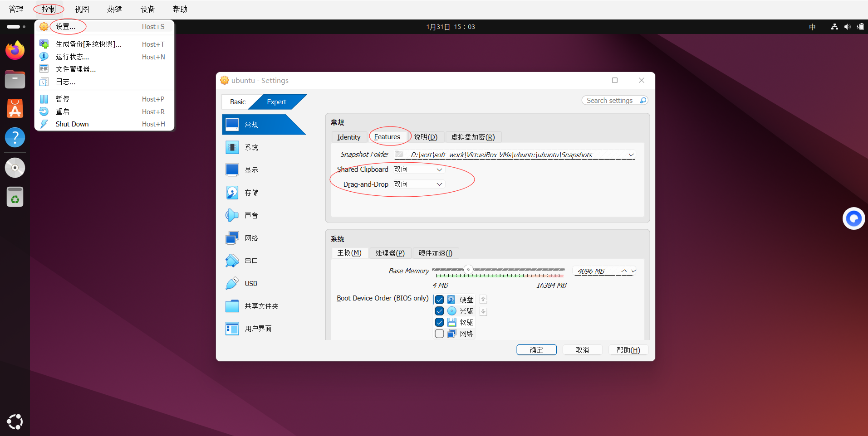The height and width of the screenshot is (436, 868).
Task: Open the Help question-mark dock icon
Action: tap(15, 137)
